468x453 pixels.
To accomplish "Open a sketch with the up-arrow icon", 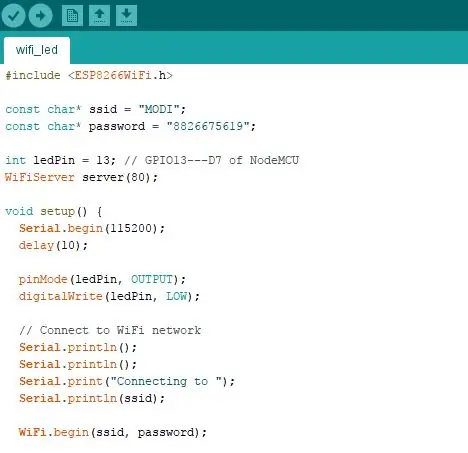I will point(99,15).
